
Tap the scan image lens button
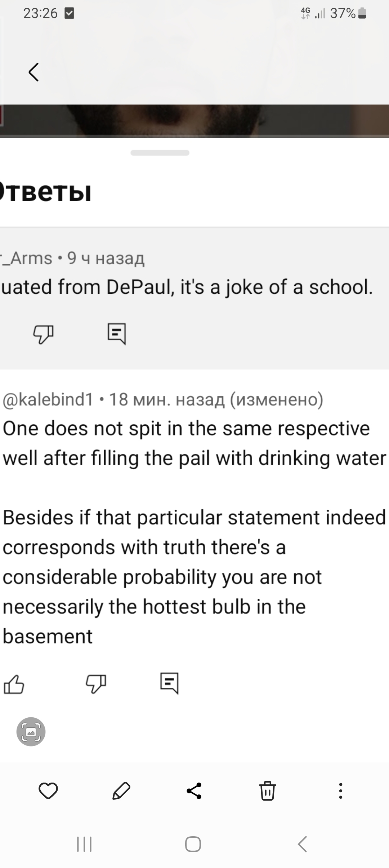31,732
